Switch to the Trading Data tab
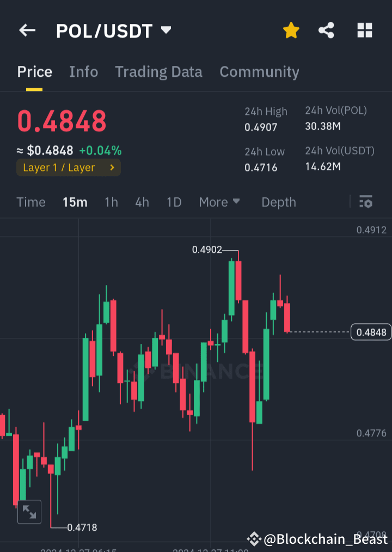 pos(158,71)
